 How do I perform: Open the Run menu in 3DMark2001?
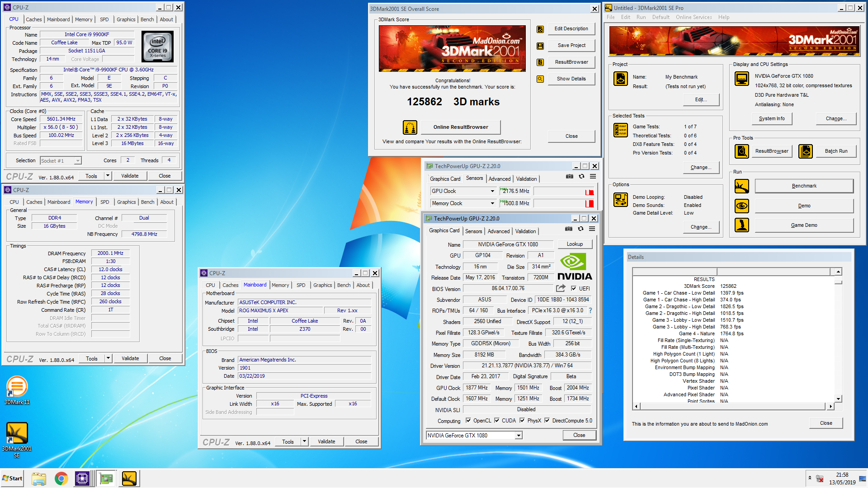coord(641,17)
